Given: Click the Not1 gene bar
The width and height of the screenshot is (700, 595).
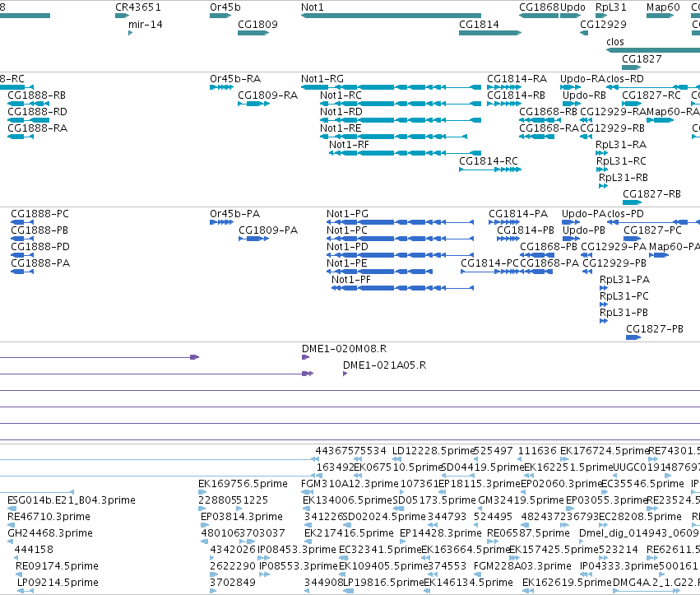Looking at the screenshot, I should (x=391, y=16).
